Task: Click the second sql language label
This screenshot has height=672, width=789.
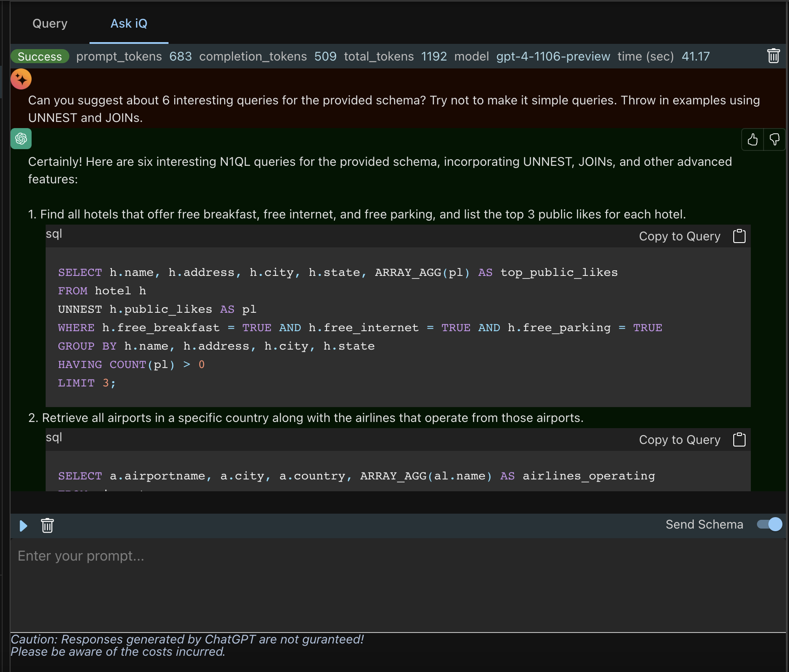Action: click(54, 437)
